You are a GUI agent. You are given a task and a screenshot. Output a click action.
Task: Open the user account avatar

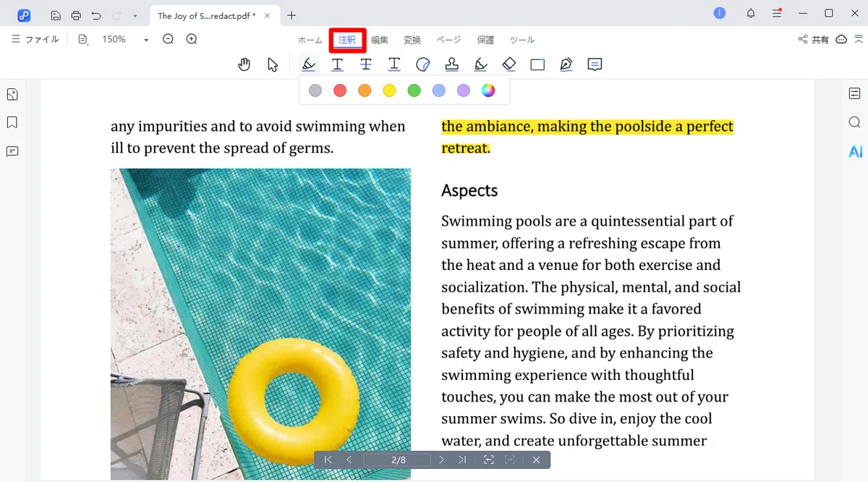coord(719,13)
